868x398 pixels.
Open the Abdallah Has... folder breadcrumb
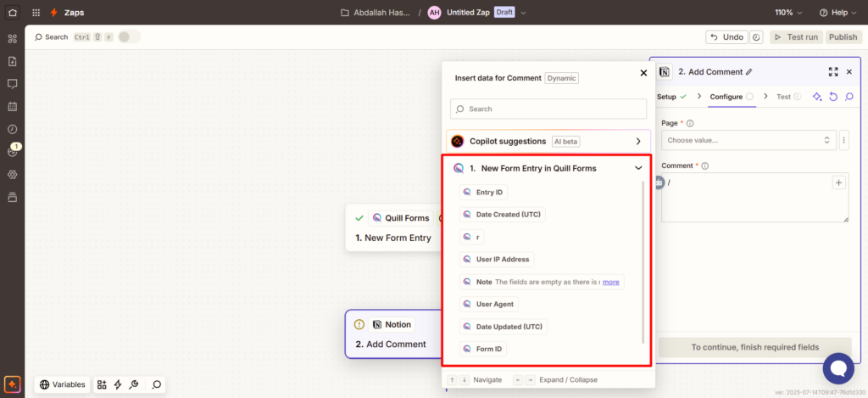click(x=374, y=13)
